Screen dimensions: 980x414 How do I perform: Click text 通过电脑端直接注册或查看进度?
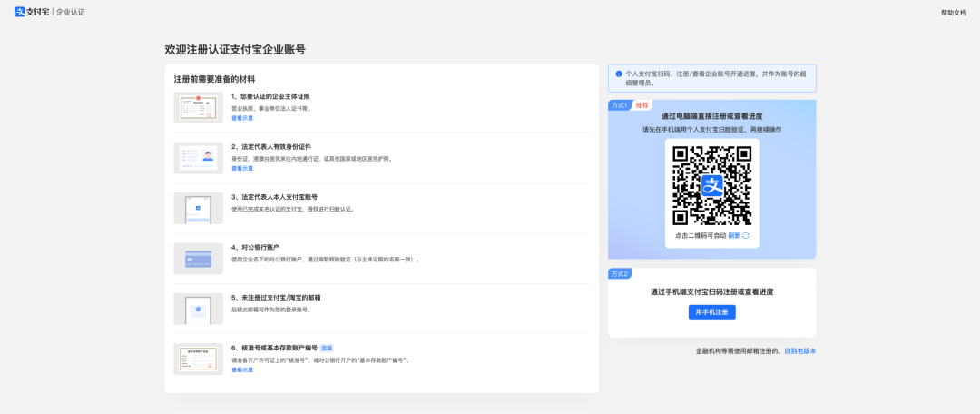click(x=712, y=115)
